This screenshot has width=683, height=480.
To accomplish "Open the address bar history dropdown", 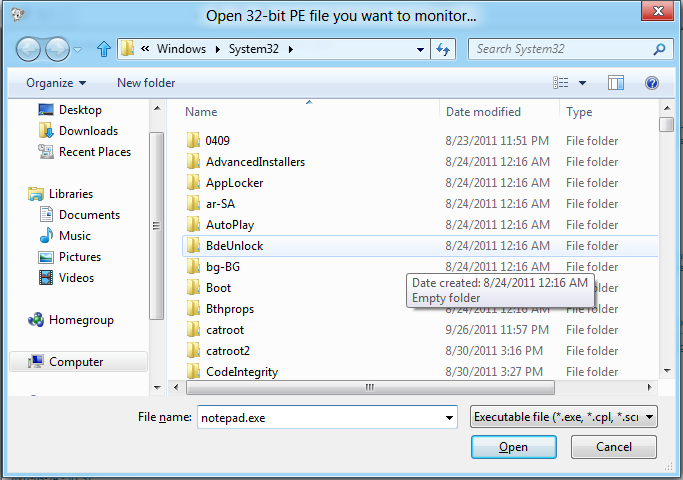I will (x=421, y=49).
